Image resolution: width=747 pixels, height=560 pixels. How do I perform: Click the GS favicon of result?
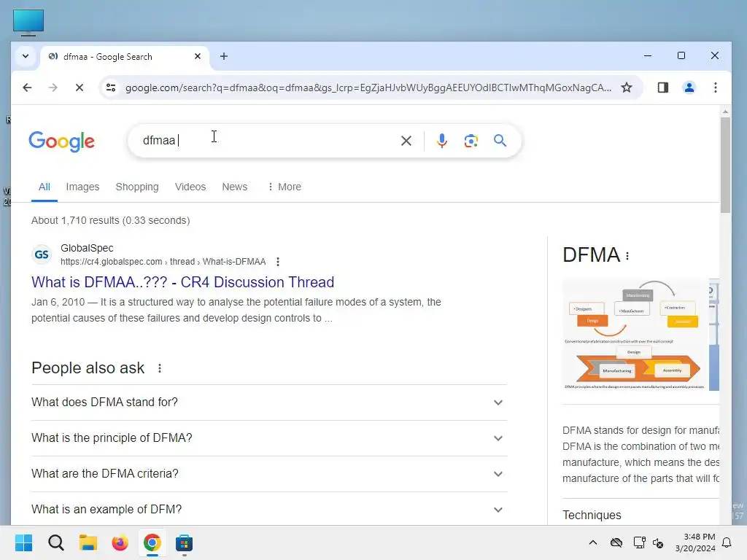(x=42, y=254)
